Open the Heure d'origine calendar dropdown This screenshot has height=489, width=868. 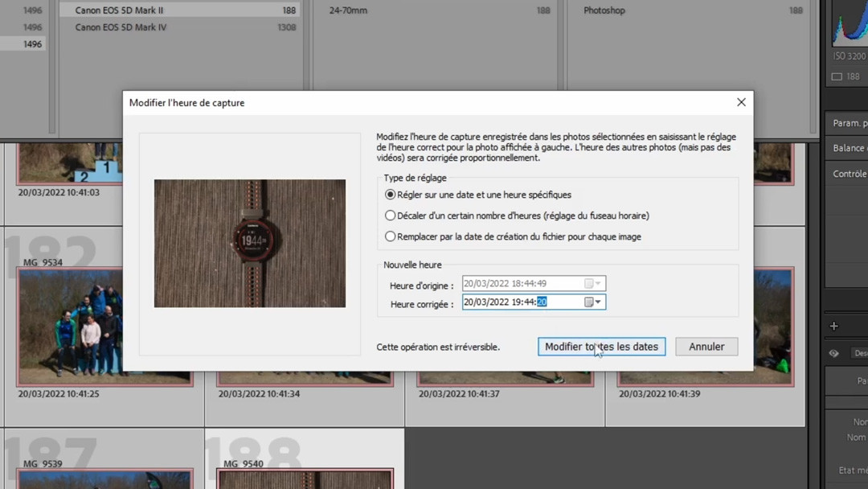point(593,284)
